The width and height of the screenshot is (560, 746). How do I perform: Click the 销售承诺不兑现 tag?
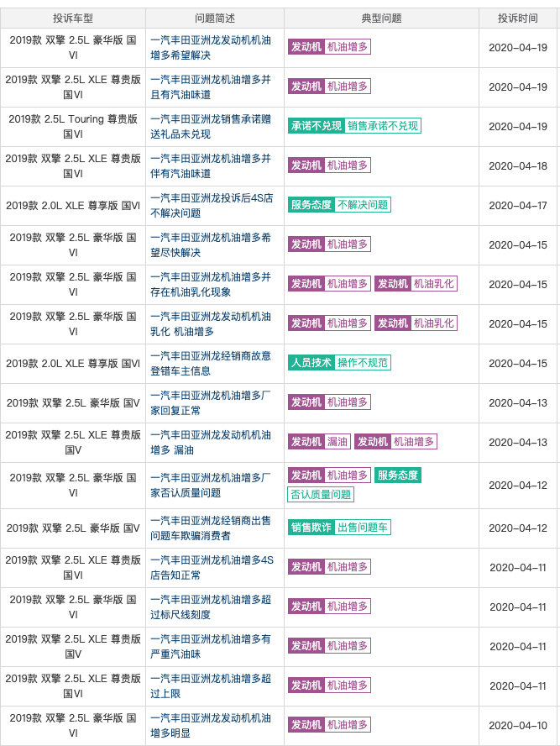pos(383,126)
